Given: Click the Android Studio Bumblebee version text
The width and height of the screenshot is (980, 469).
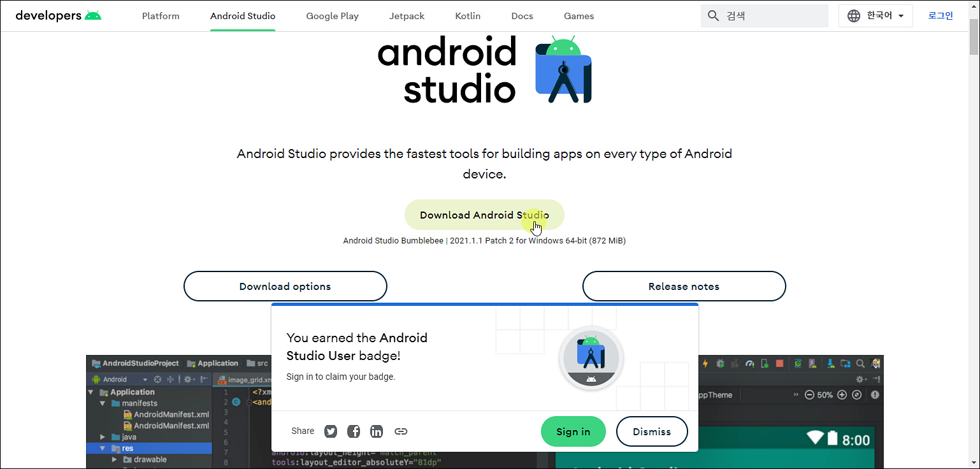Looking at the screenshot, I should click(484, 241).
